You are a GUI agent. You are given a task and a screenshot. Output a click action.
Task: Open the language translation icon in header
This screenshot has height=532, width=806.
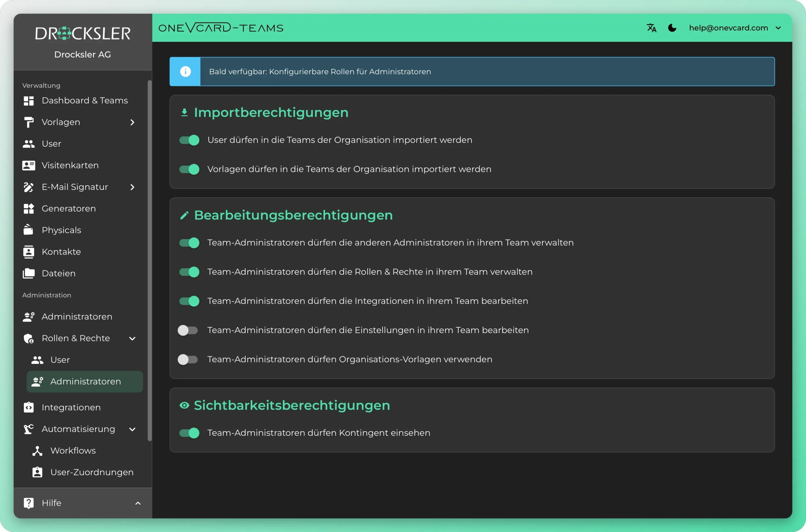tap(652, 28)
